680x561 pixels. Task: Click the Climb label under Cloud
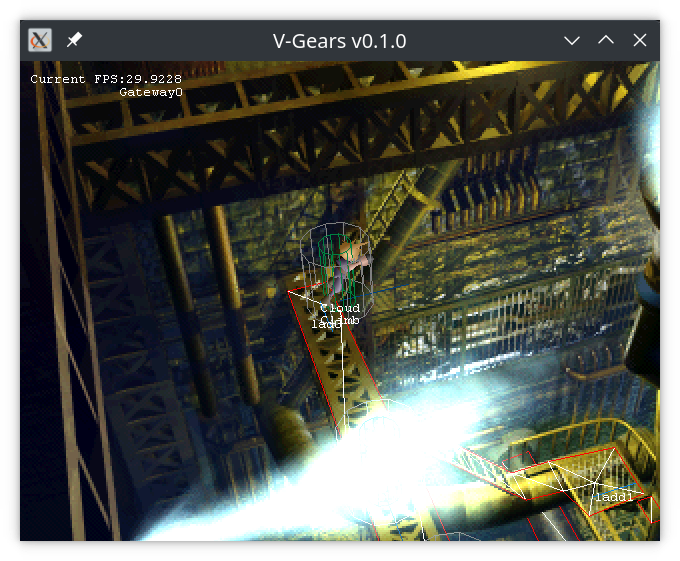coord(340,320)
